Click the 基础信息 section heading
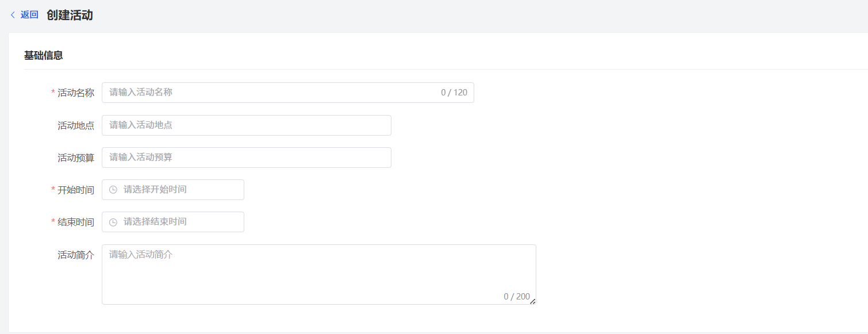Screen dimensions: 868x334 pos(43,56)
